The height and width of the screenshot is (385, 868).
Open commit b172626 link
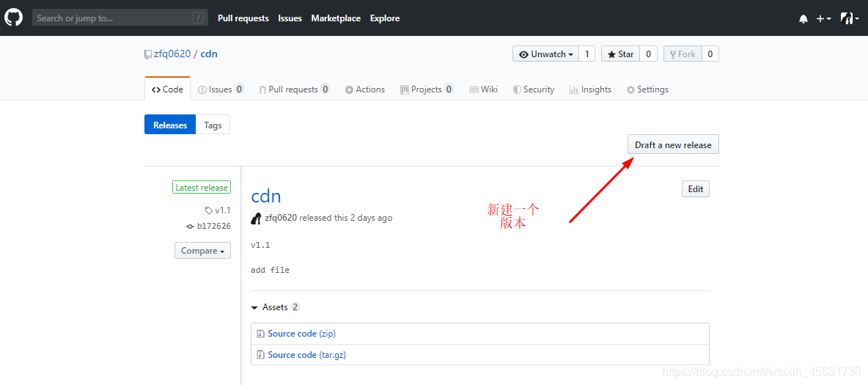213,226
